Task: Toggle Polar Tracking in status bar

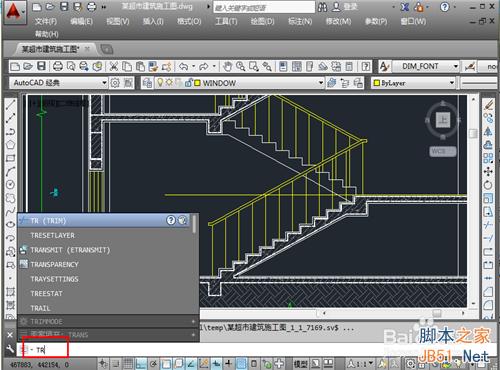Action: (153, 364)
